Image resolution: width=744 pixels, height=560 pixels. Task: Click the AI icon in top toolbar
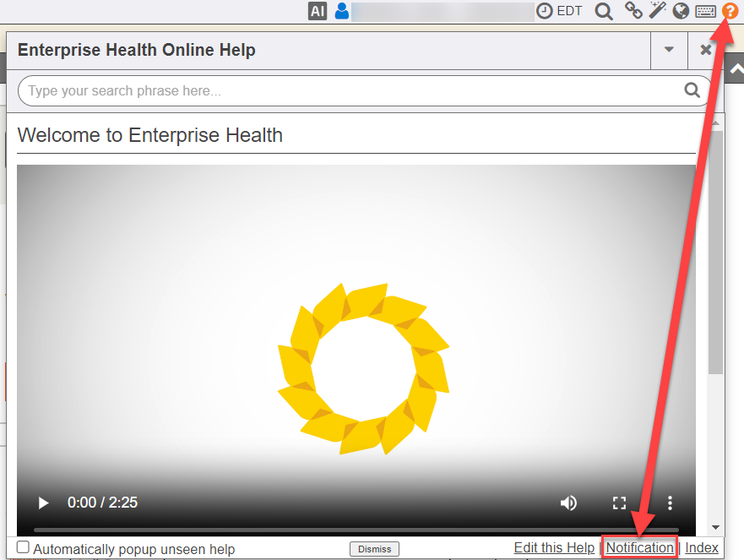click(317, 11)
